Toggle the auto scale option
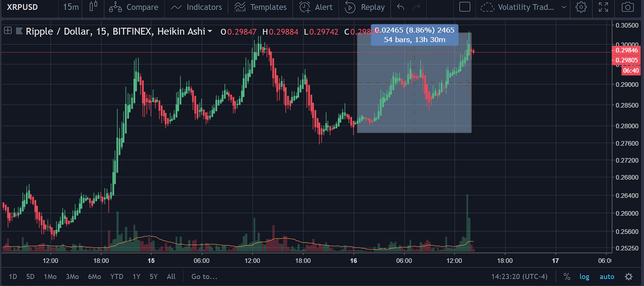Screen dimensions: 644x286 tap(607, 277)
